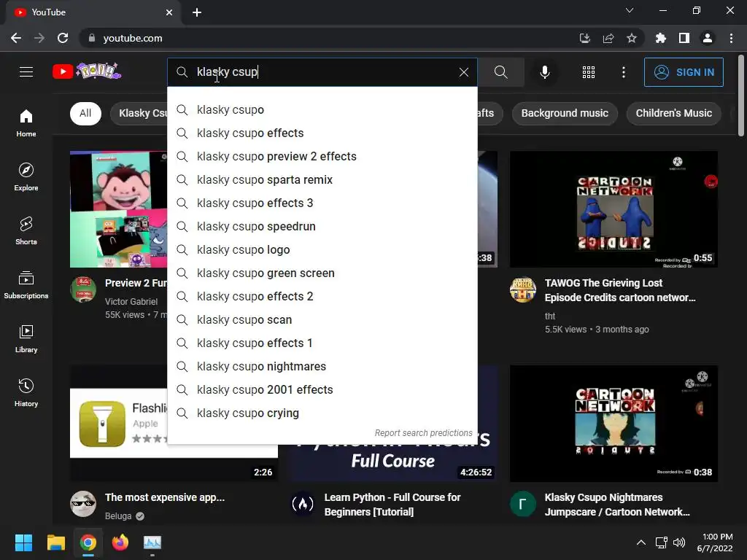747x560 pixels.
Task: Open Shorts in the sidebar
Action: pyautogui.click(x=26, y=231)
